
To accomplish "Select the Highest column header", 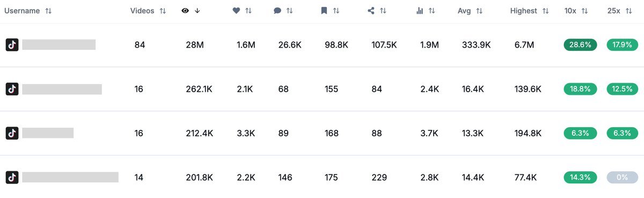I will (x=524, y=11).
